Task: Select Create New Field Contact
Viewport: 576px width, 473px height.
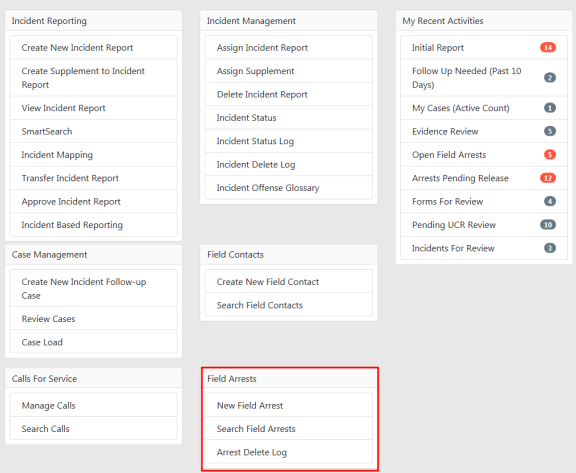Action: pos(289,282)
